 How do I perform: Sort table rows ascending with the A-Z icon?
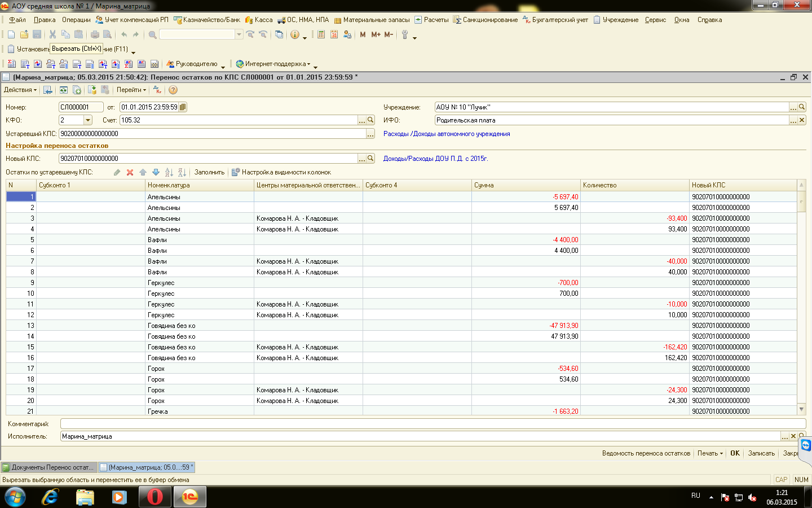point(169,172)
